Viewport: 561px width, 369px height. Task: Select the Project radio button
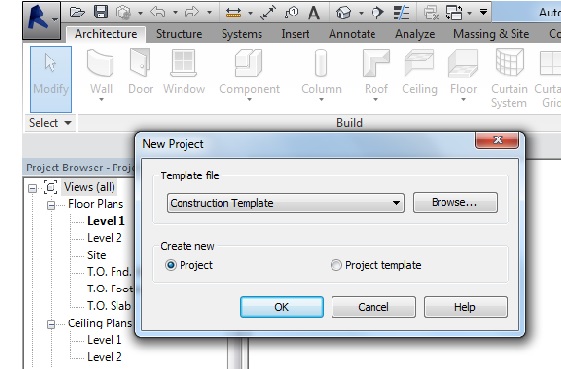pyautogui.click(x=171, y=265)
